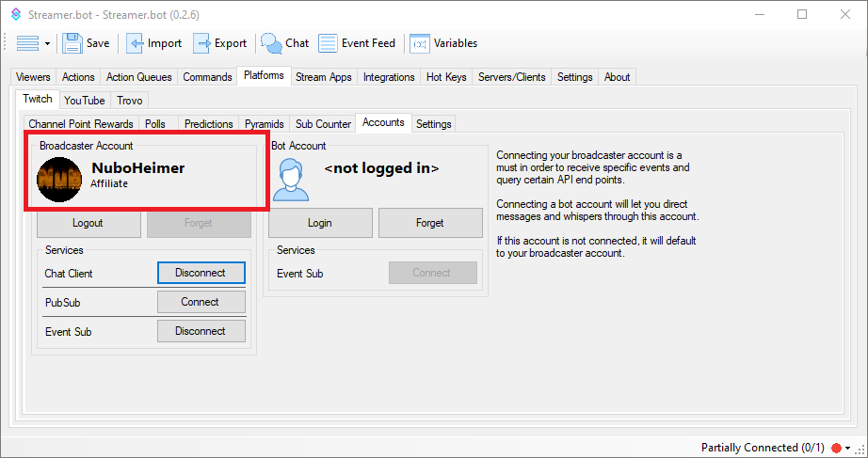Screen dimensions: 868x458
Task: Click Login for bot account
Action: pyautogui.click(x=320, y=223)
